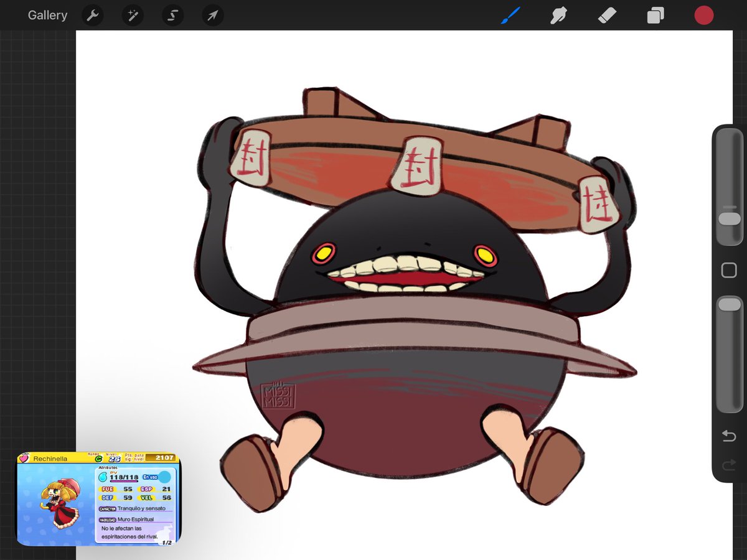
Task: Open the Layers panel
Action: (x=655, y=16)
